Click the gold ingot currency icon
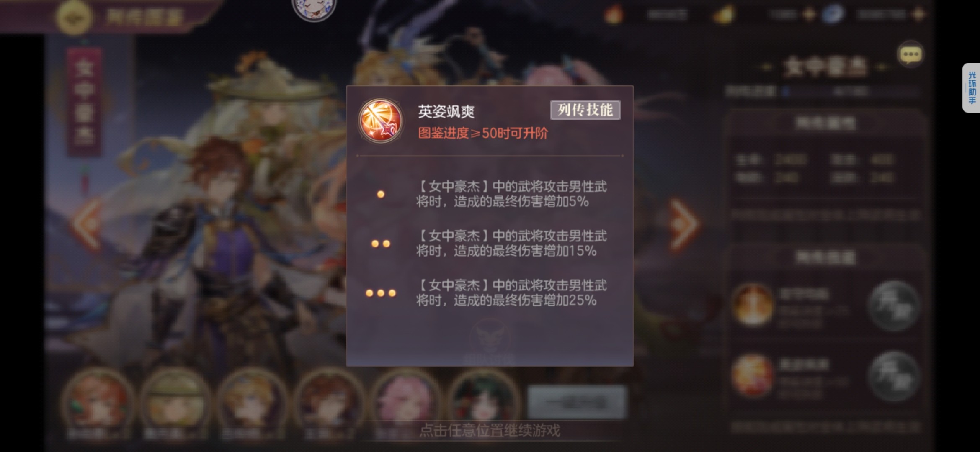 (x=724, y=15)
